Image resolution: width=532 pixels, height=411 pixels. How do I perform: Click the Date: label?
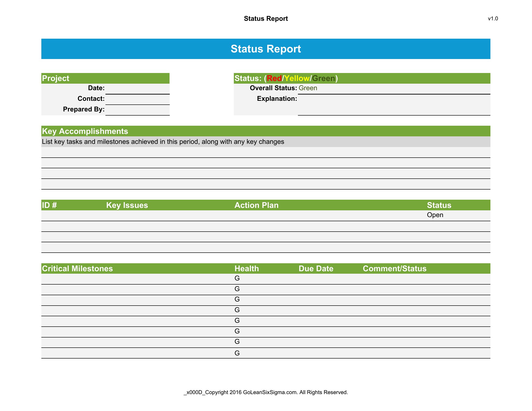point(96,88)
